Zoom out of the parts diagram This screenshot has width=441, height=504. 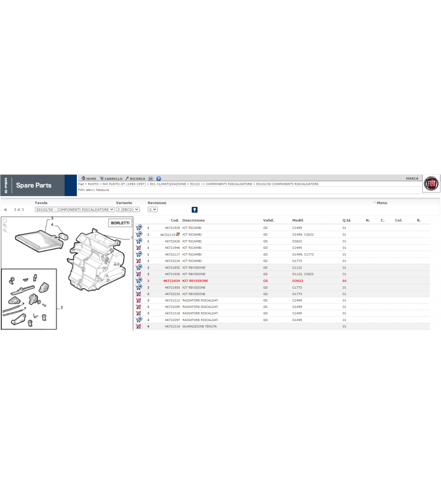pos(5,230)
